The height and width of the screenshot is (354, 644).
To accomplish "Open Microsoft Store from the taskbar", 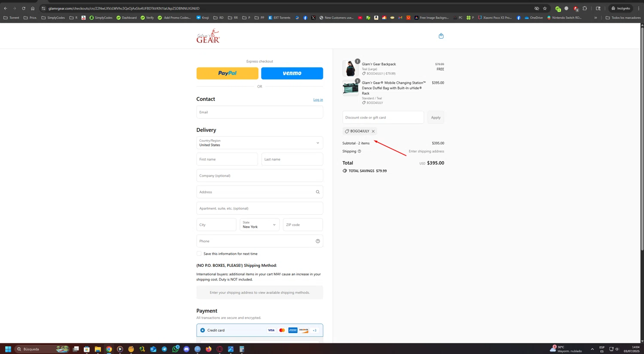I will coord(87,349).
